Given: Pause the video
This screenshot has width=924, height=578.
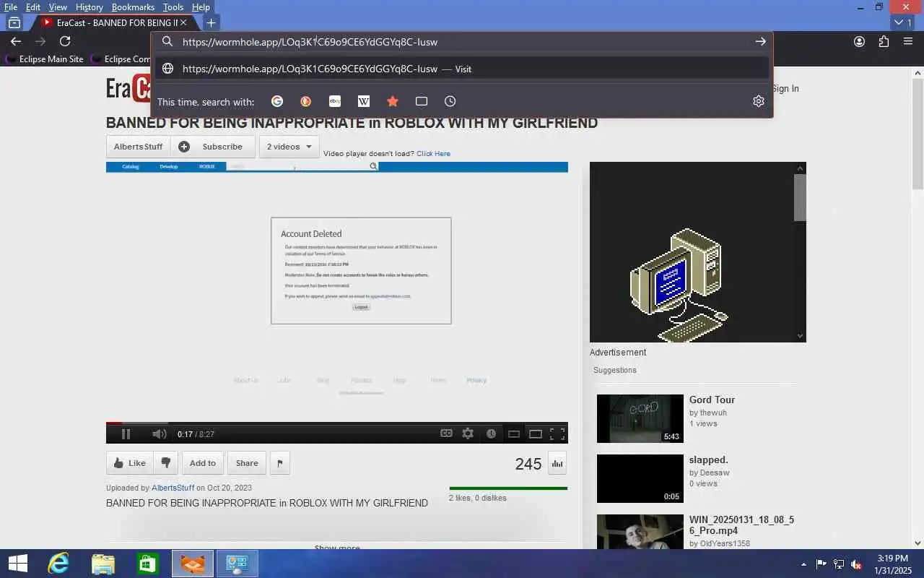Looking at the screenshot, I should tap(126, 433).
